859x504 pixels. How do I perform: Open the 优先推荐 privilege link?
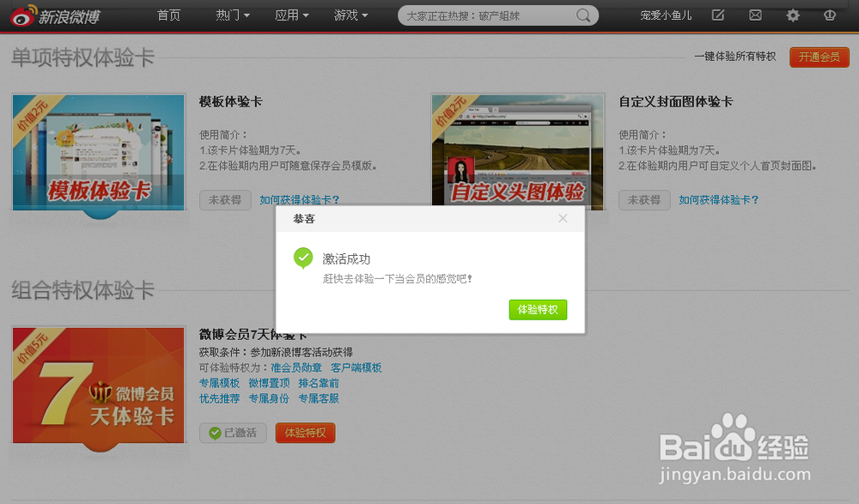tap(220, 398)
